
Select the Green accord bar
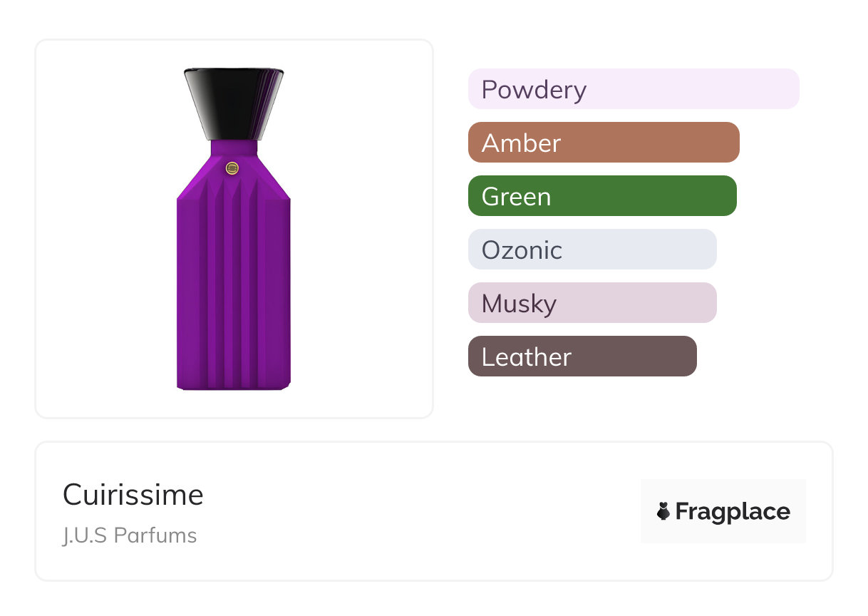(602, 196)
